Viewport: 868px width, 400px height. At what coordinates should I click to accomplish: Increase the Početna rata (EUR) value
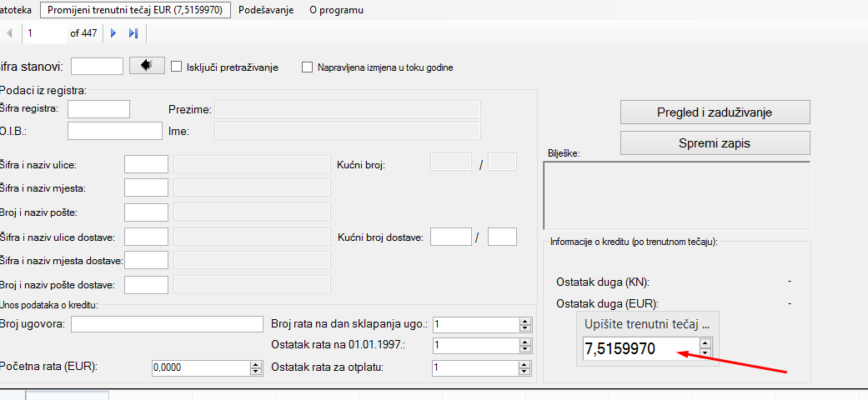(x=256, y=364)
